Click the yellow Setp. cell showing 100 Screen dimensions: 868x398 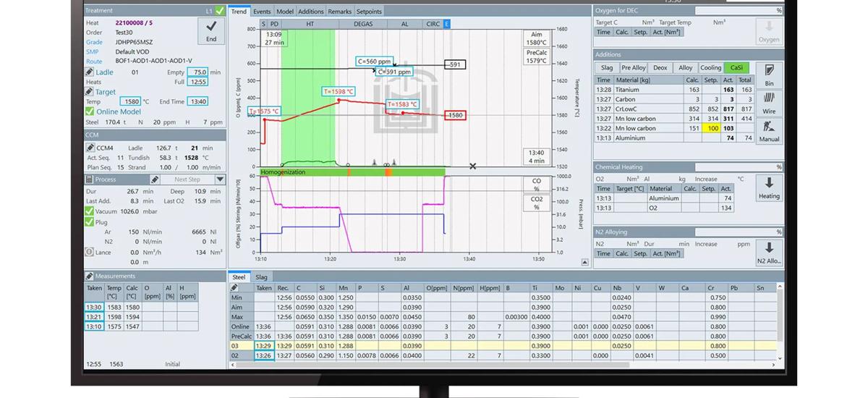tap(711, 128)
